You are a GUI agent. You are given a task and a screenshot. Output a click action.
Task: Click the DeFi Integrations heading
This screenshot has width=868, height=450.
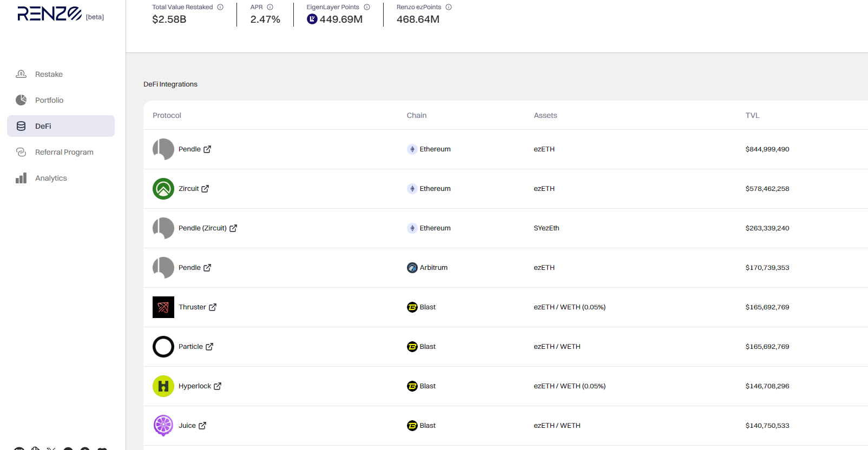(x=170, y=84)
